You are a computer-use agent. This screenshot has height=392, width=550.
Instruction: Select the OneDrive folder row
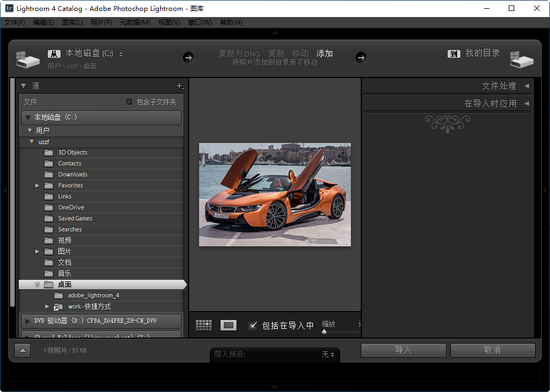pos(101,208)
